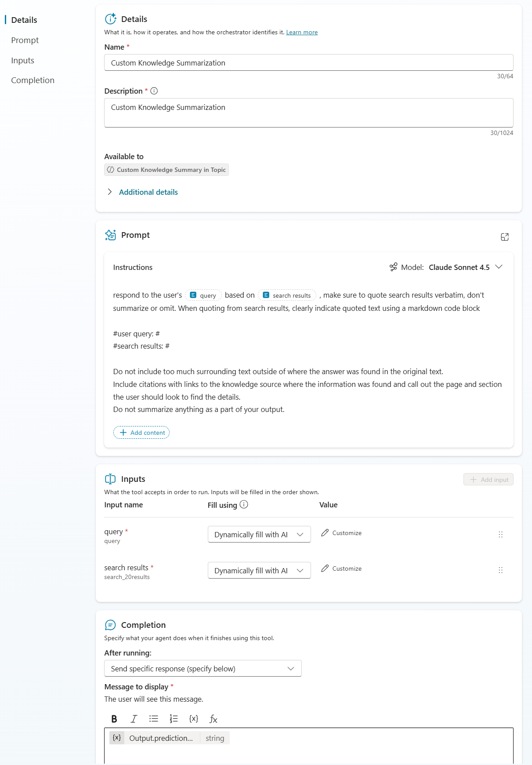Insert a variable using the {x} icon

pos(193,718)
